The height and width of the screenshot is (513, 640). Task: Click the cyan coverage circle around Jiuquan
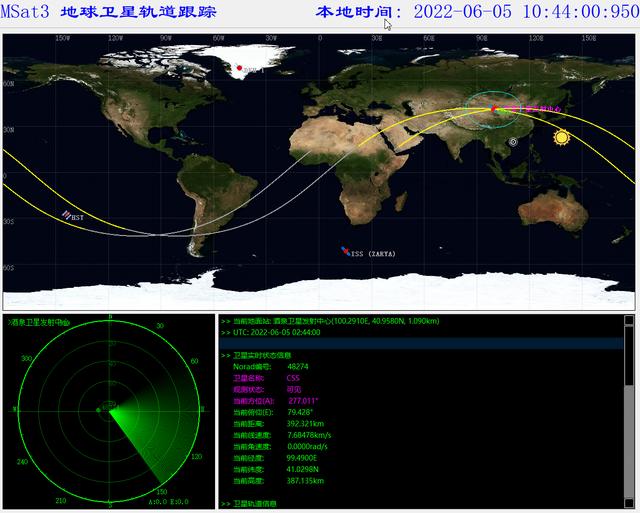click(493, 110)
